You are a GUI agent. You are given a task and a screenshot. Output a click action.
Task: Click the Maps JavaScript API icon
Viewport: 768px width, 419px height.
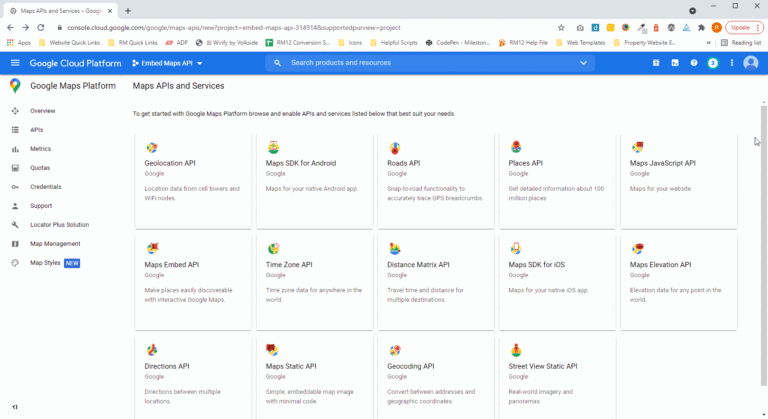(x=637, y=147)
